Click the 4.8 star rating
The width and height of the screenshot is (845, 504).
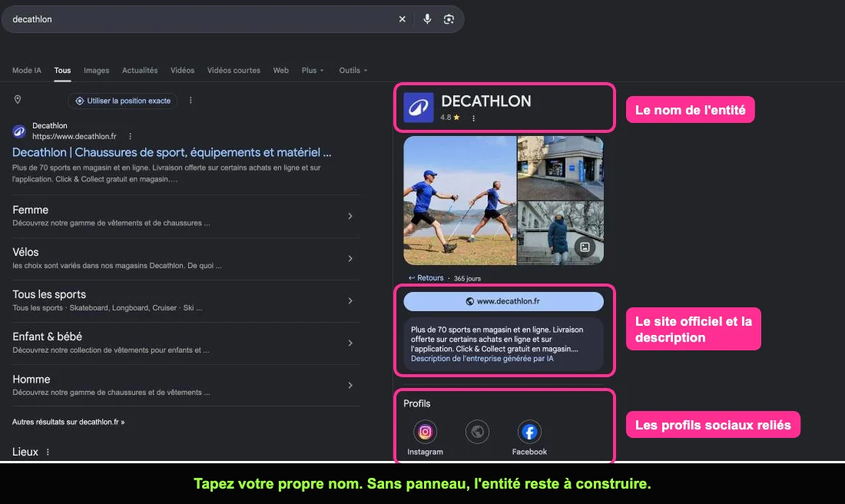tap(450, 118)
